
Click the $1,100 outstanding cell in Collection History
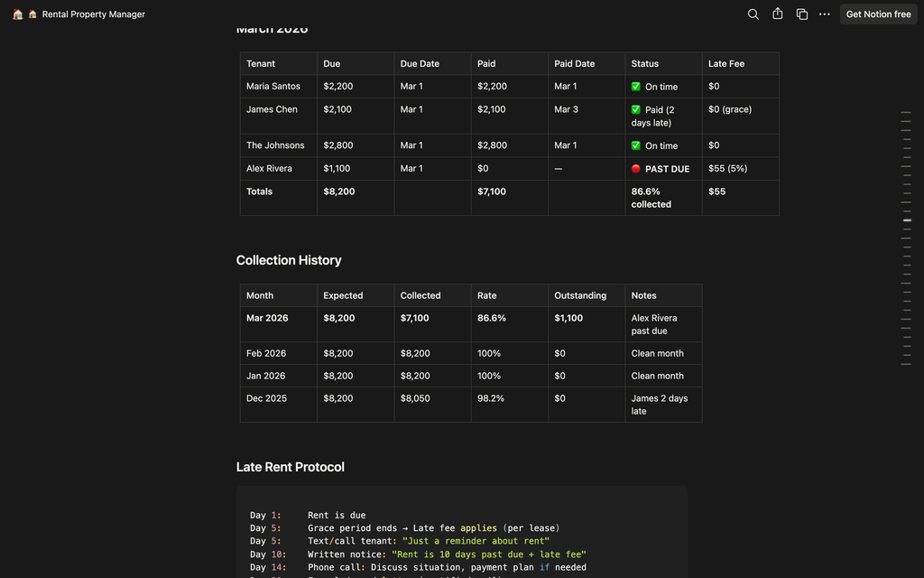point(587,324)
